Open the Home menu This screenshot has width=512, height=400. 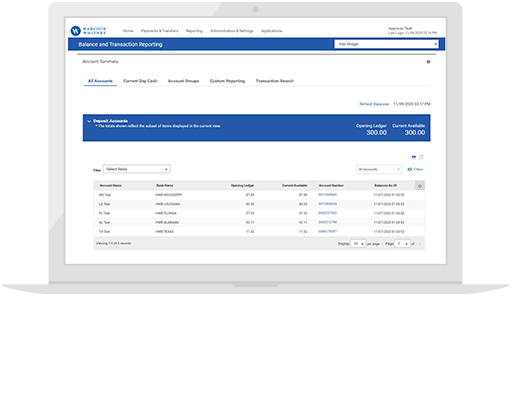pyautogui.click(x=128, y=31)
